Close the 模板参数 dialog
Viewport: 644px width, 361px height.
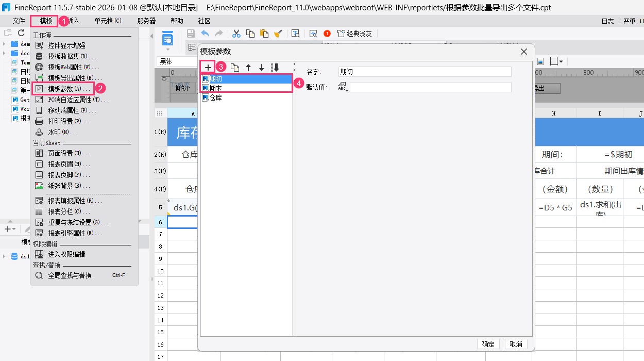524,52
